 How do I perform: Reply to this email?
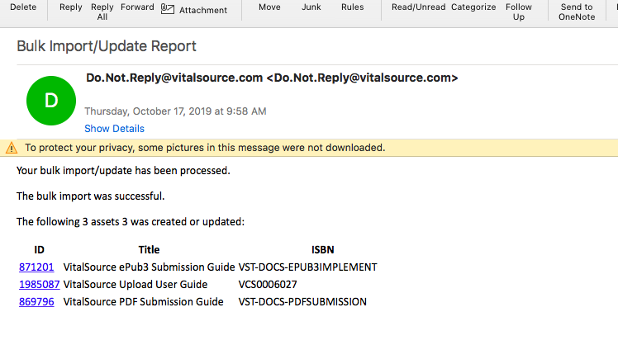[71, 7]
